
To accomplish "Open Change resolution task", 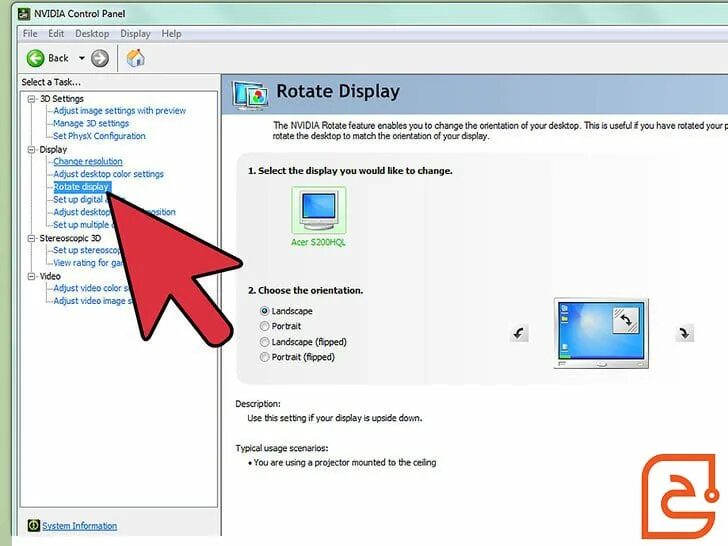I will [88, 161].
